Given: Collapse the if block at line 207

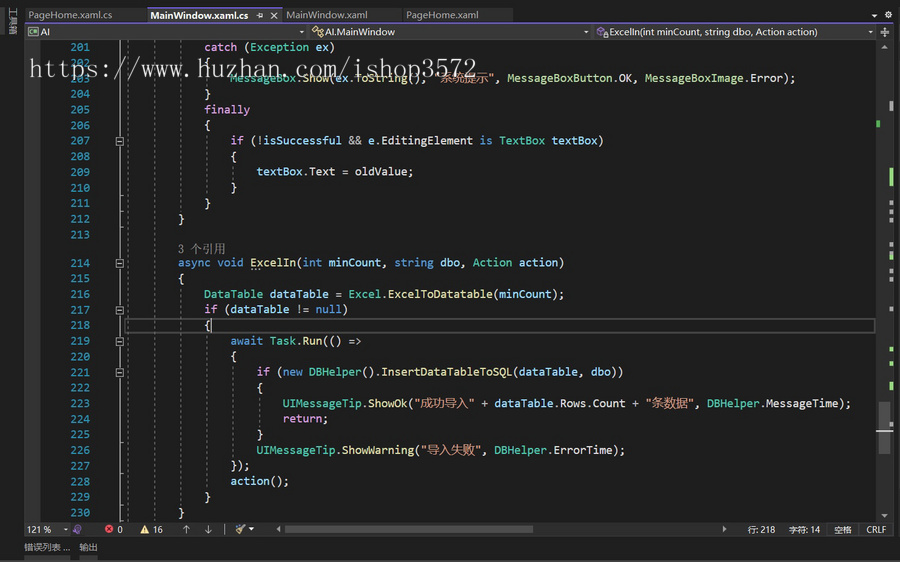Looking at the screenshot, I should coord(119,141).
